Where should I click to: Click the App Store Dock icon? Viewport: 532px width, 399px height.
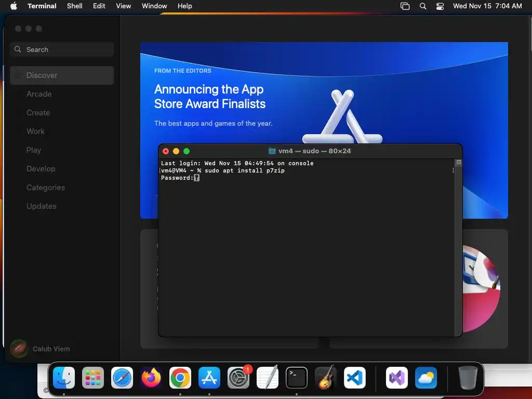tap(209, 378)
